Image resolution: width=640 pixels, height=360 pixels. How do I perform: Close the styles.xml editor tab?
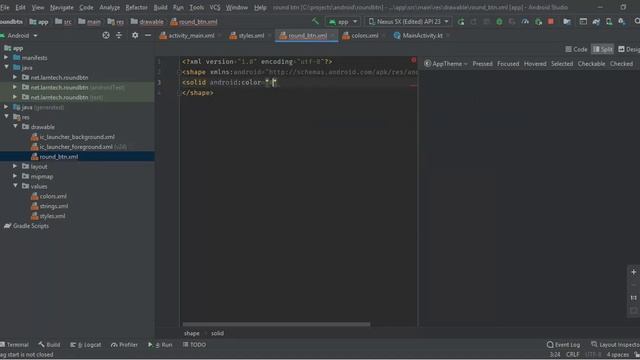click(x=269, y=36)
